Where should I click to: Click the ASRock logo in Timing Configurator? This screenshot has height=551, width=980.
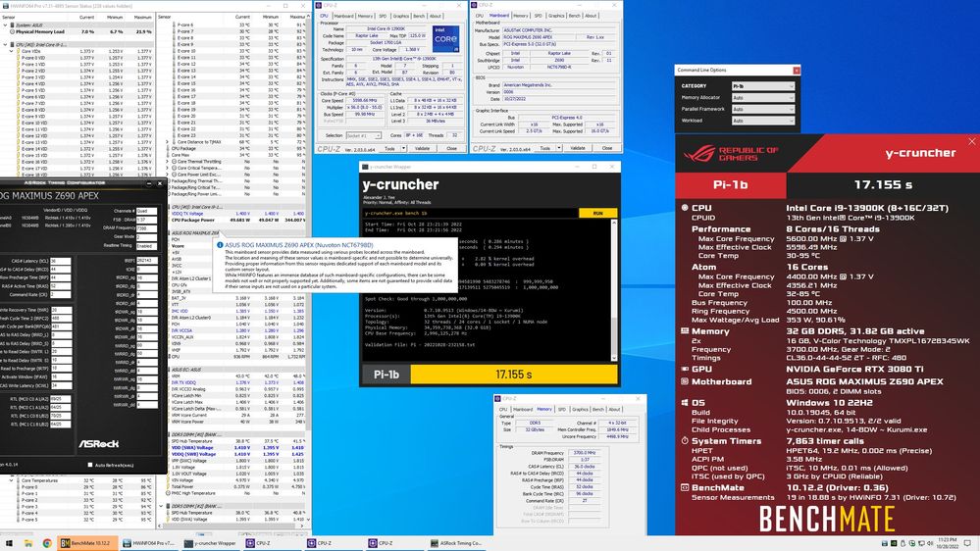[98, 443]
